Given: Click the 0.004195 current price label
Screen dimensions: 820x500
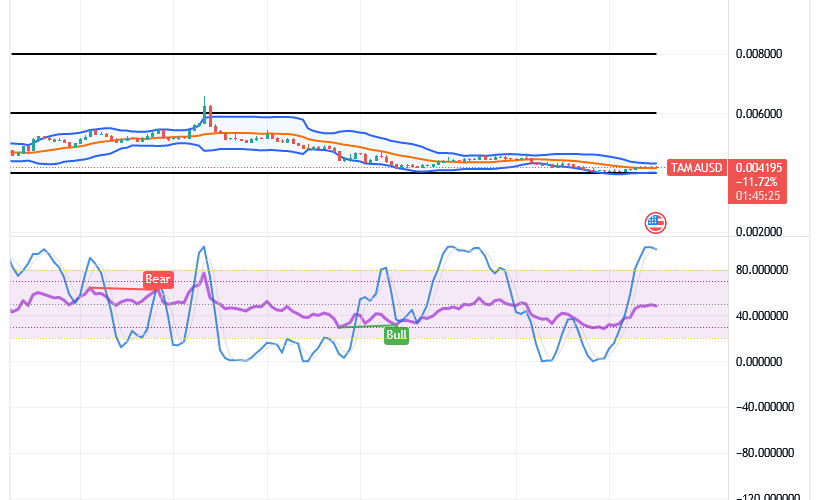Looking at the screenshot, I should pyautogui.click(x=758, y=168).
